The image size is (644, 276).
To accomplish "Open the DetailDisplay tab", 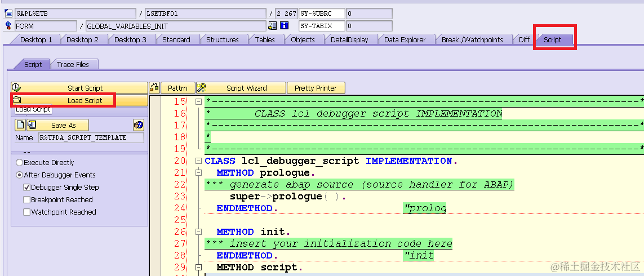I will 349,40.
